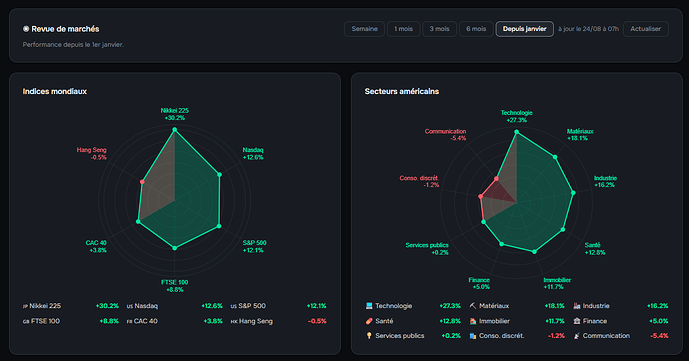Click the GB code beside FTSE 100
Image resolution: width=689 pixels, height=361 pixels.
pyautogui.click(x=26, y=321)
